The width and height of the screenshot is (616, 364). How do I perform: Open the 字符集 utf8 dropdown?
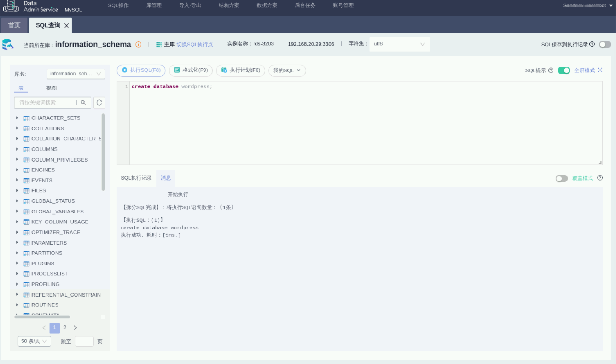(x=400, y=44)
